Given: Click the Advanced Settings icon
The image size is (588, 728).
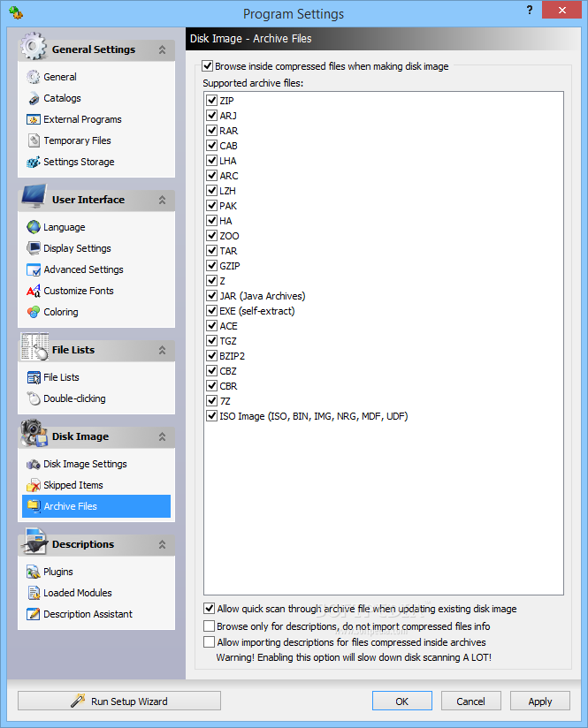Looking at the screenshot, I should (x=34, y=269).
